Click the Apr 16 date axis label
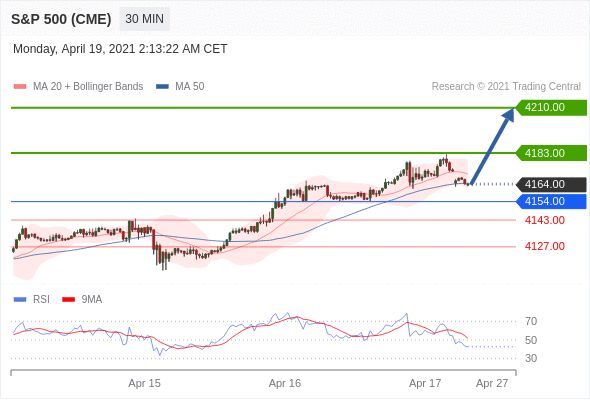The image size is (590, 400). point(285,383)
